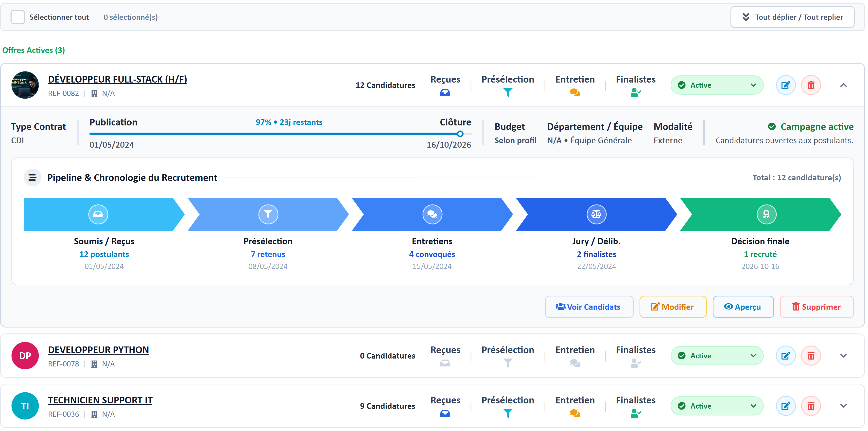The height and width of the screenshot is (431, 868).
Task: Click the TI avatar of Technicien Support IT
Action: (x=25, y=406)
